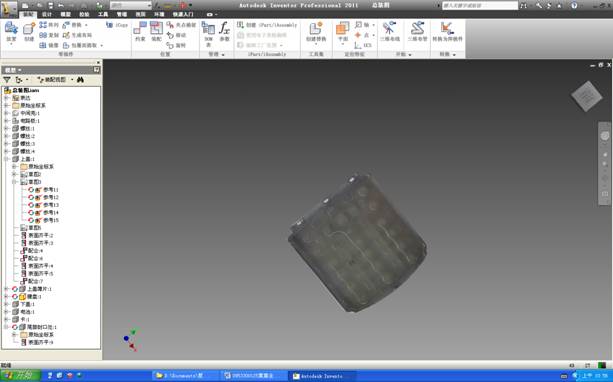Switch to the 检验 (Inspect) ribbon tab

tap(84, 14)
